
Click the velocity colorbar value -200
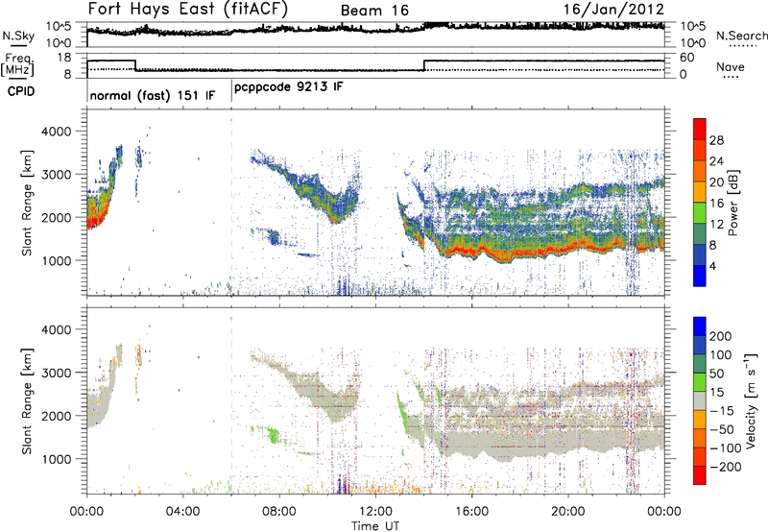pos(726,467)
